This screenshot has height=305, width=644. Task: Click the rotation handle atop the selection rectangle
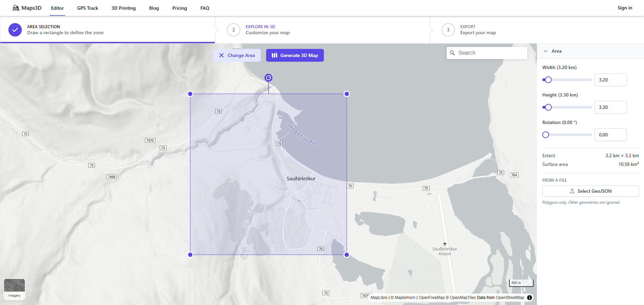(x=268, y=78)
